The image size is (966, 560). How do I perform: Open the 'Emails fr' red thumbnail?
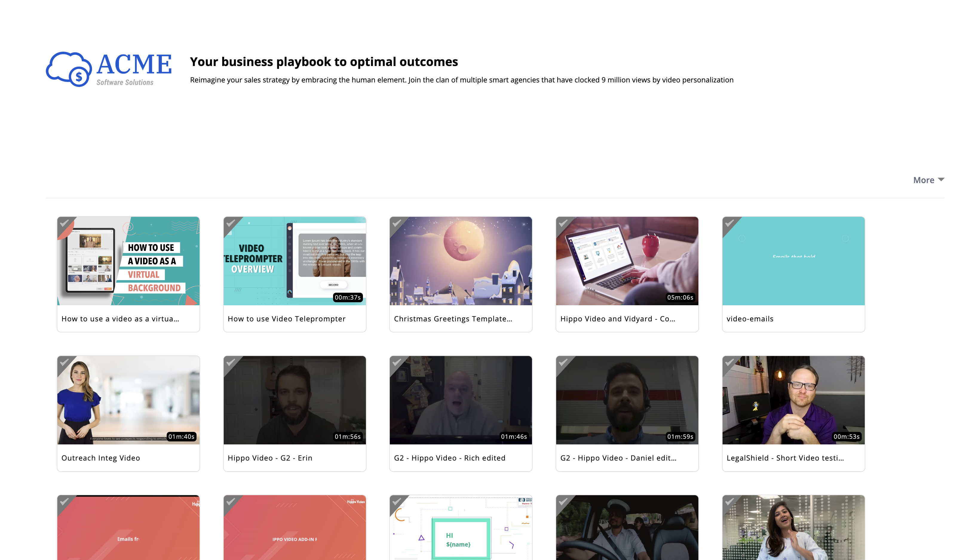128,528
